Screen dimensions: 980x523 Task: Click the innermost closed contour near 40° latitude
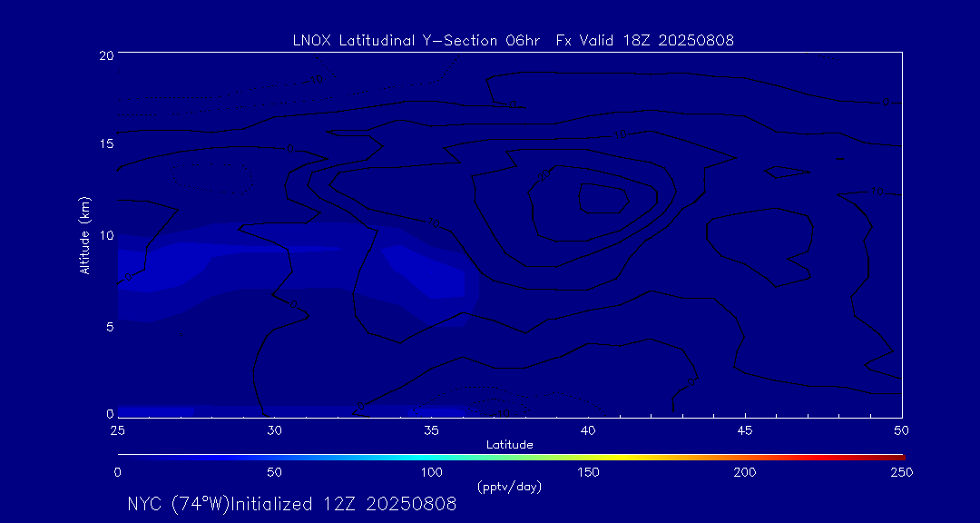tap(603, 197)
